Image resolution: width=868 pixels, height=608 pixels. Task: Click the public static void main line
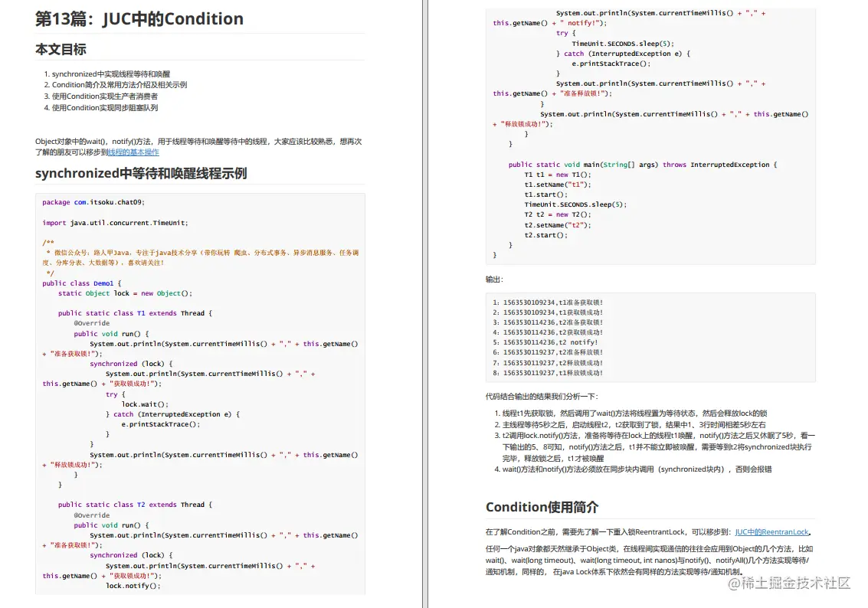643,165
